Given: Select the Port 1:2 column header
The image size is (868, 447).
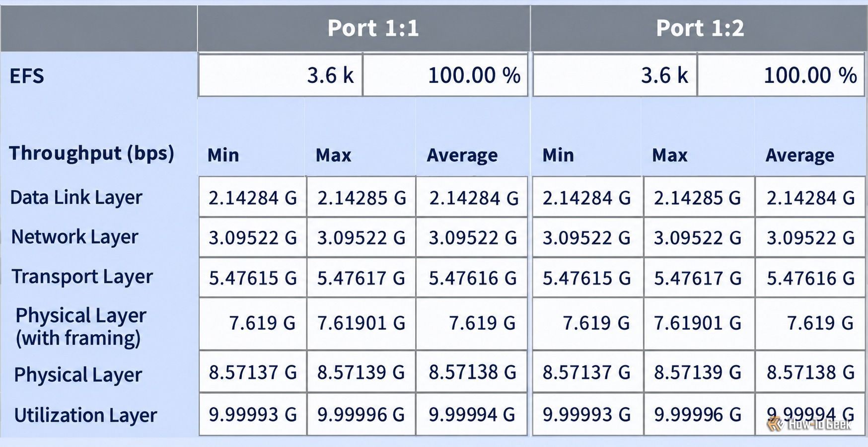Looking at the screenshot, I should [x=699, y=28].
